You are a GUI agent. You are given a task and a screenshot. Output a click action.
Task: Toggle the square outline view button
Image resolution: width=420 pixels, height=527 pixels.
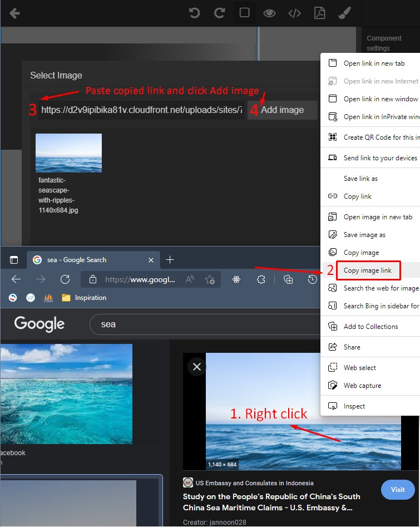(x=244, y=13)
